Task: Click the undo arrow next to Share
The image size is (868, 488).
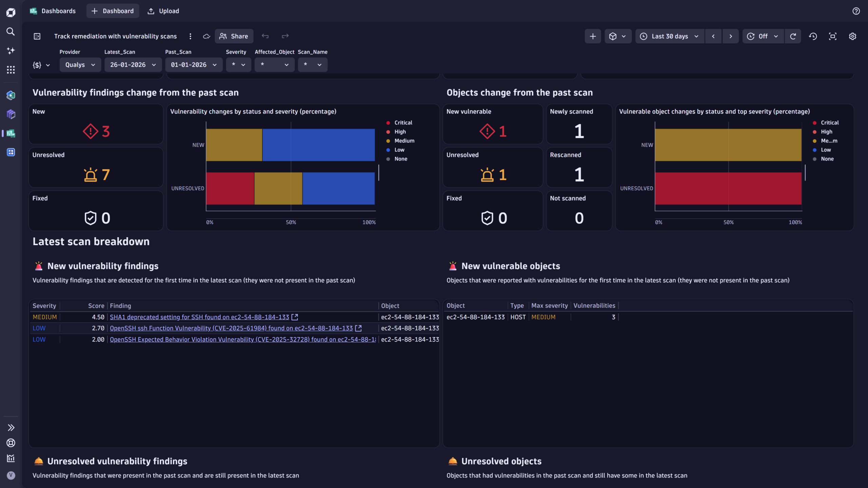Action: click(x=265, y=36)
